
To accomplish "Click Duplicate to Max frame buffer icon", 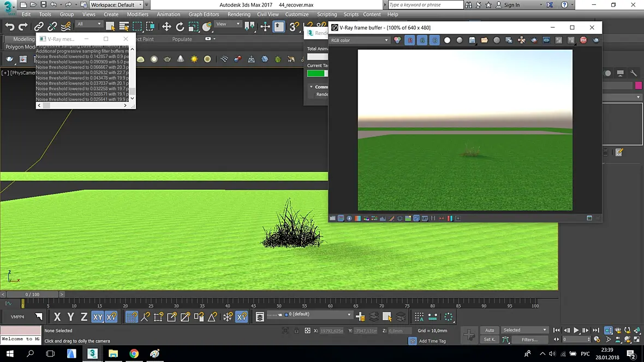I will (x=509, y=40).
